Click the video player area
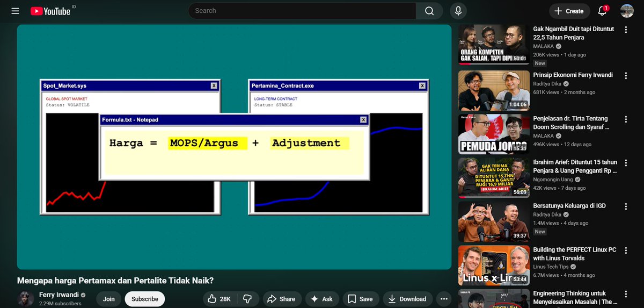Screen dimensions: 644x308 pyautogui.click(x=234, y=147)
